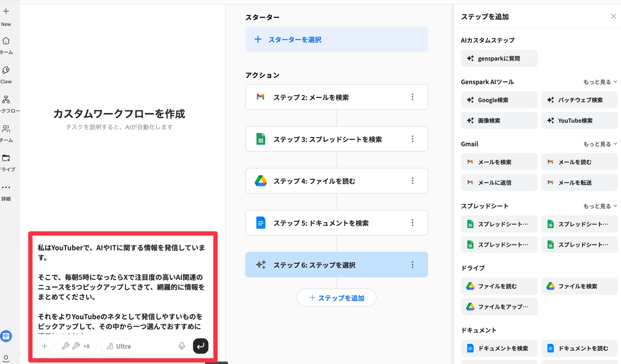
Task: Expand もっと見る next to Gmail section
Action: (x=600, y=144)
